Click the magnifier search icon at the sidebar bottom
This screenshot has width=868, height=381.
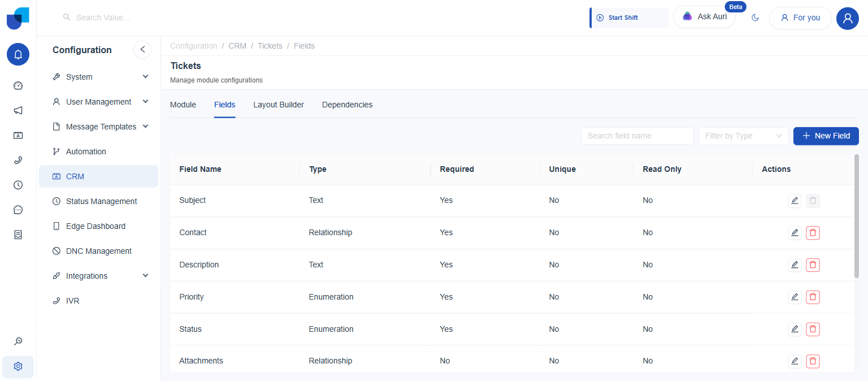coord(18,341)
